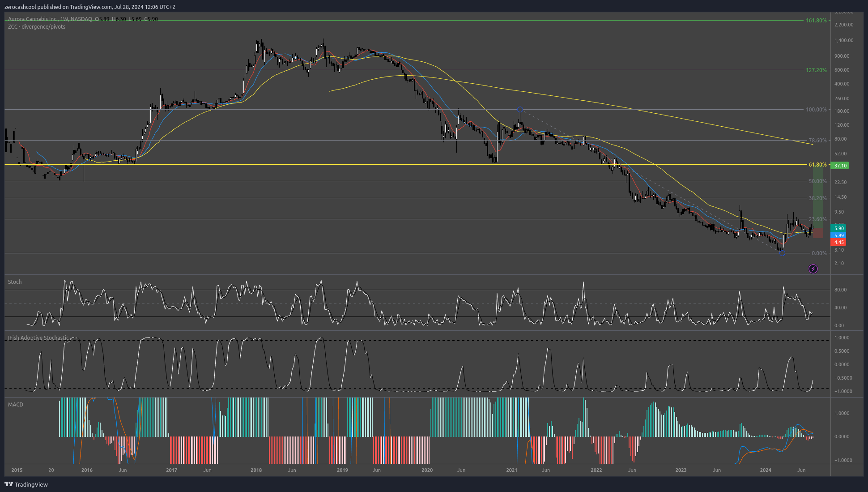The width and height of the screenshot is (868, 492).
Task: Click the 0.00% Fibonacci level label
Action: (819, 253)
